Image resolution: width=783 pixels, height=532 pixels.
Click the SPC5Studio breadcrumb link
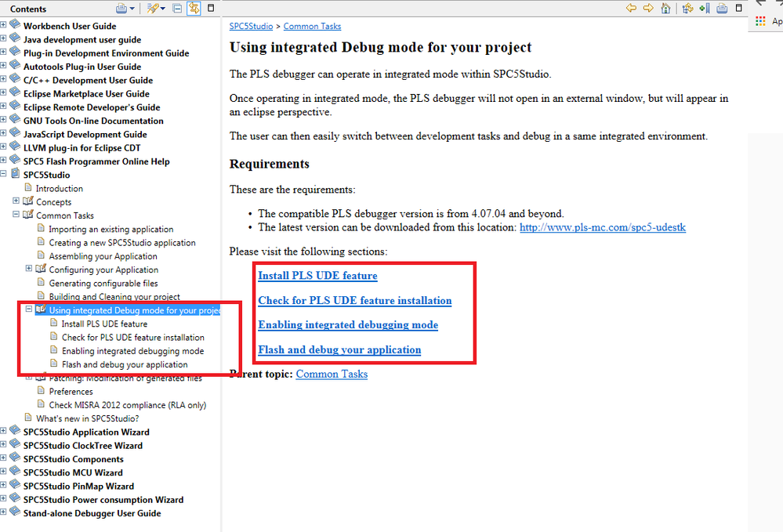point(251,26)
